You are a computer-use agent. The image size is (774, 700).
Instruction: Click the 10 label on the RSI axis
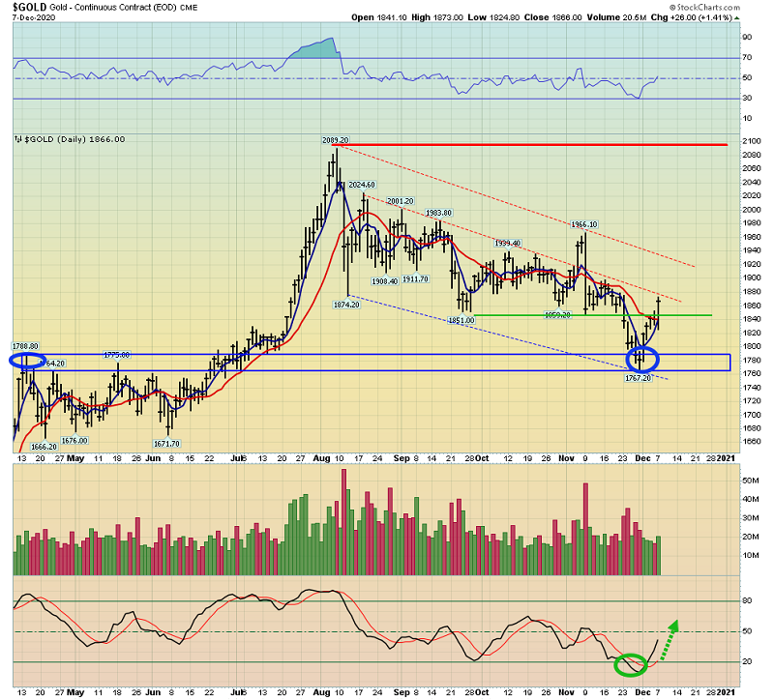pyautogui.click(x=747, y=118)
